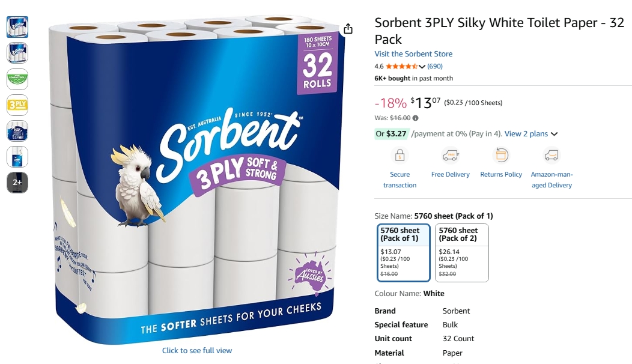Select the yellow 3PLY thumbnail
Viewport: 632px width, 364px height.
click(17, 105)
